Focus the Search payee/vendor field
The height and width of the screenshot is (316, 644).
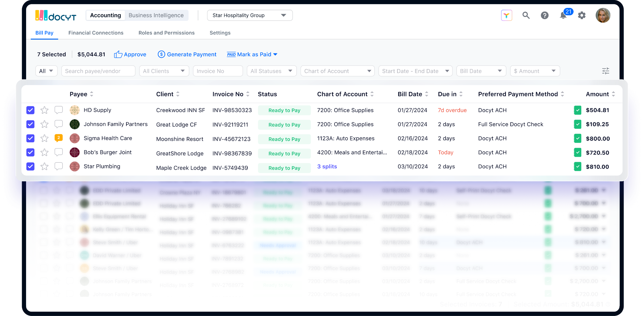(98, 71)
